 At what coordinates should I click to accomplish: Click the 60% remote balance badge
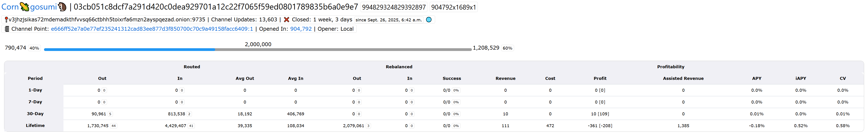pos(507,48)
